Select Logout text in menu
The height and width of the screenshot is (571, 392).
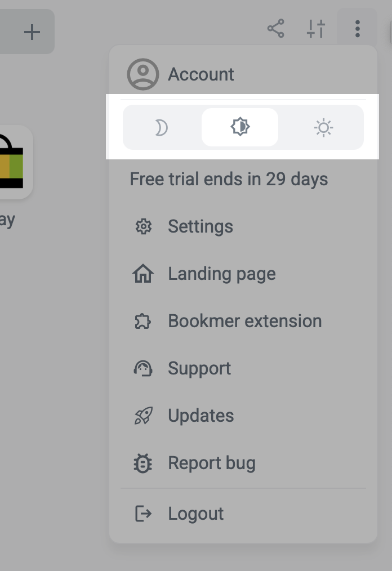tap(196, 514)
